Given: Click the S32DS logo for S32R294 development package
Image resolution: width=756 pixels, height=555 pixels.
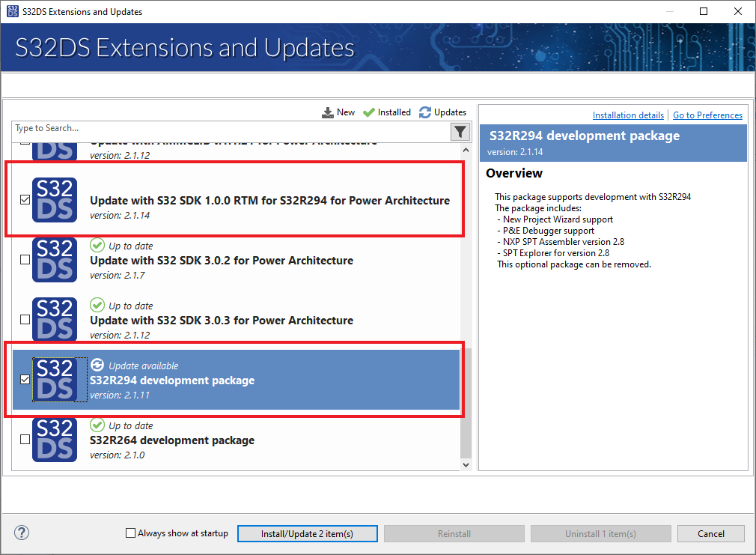Looking at the screenshot, I should tap(54, 379).
